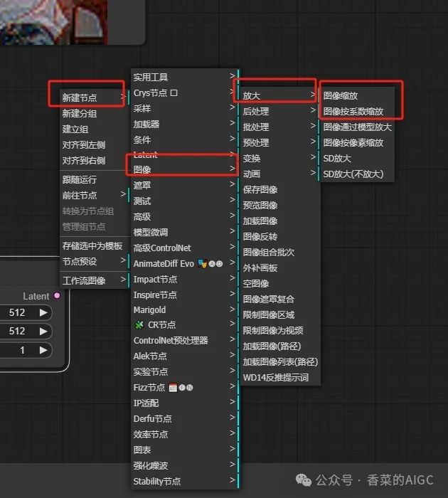Open the 强化噪波 category

184,465
